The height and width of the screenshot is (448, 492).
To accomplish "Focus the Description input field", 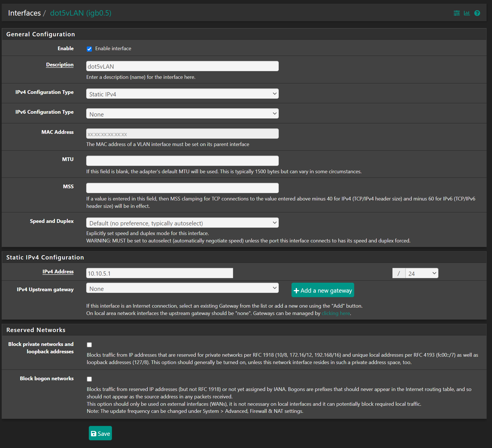I will pos(182,66).
